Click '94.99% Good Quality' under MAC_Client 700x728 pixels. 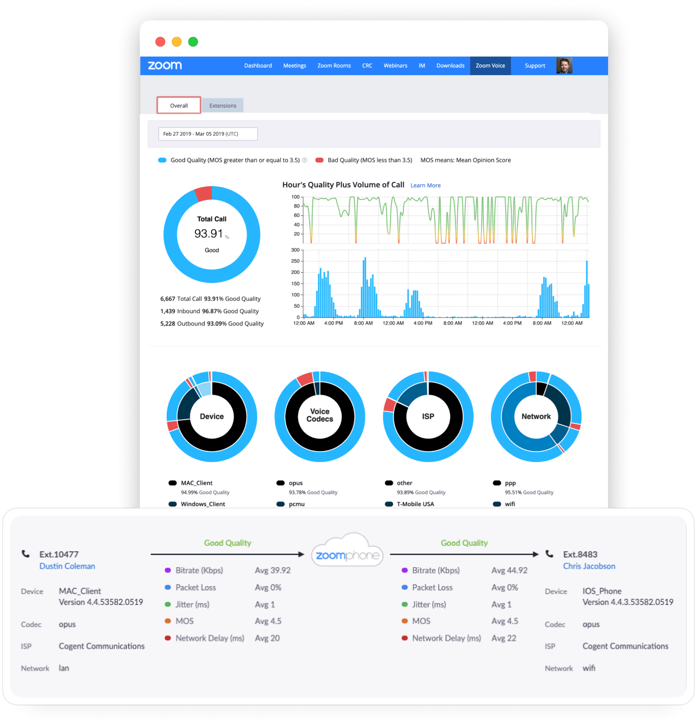205,493
